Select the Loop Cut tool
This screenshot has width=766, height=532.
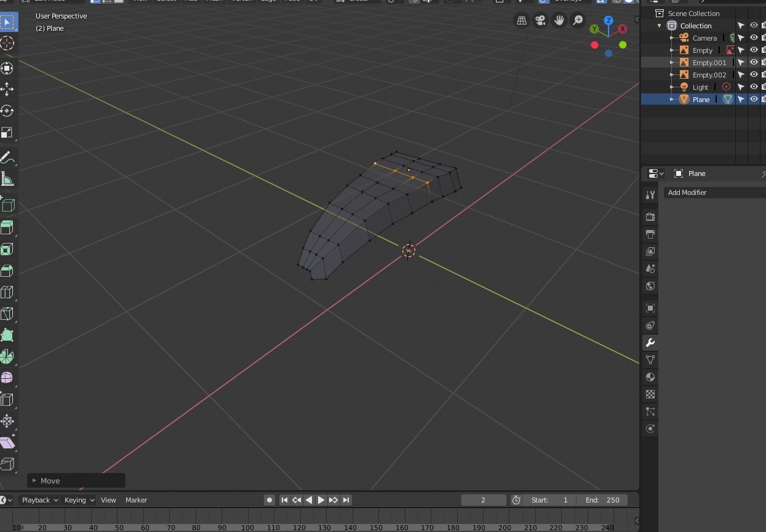pyautogui.click(x=7, y=292)
